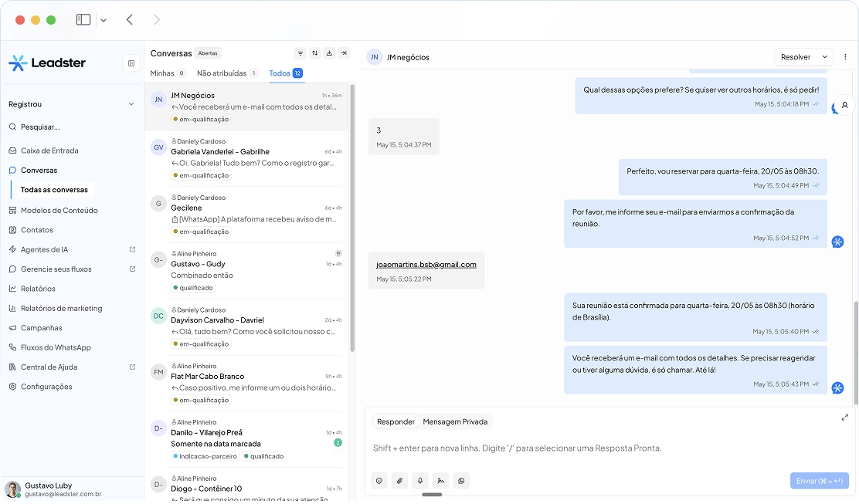Open the emoji picker in reply box
This screenshot has width=859, height=504.
pyautogui.click(x=379, y=481)
